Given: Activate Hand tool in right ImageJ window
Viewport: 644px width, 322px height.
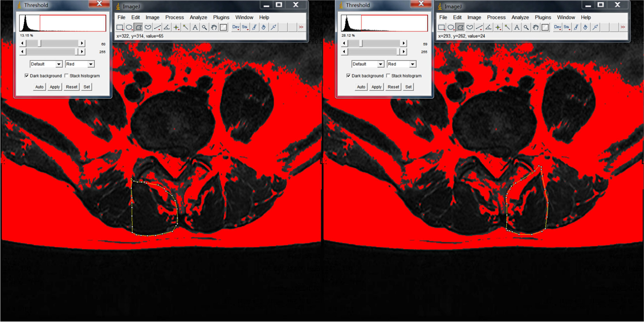Looking at the screenshot, I should (x=536, y=27).
